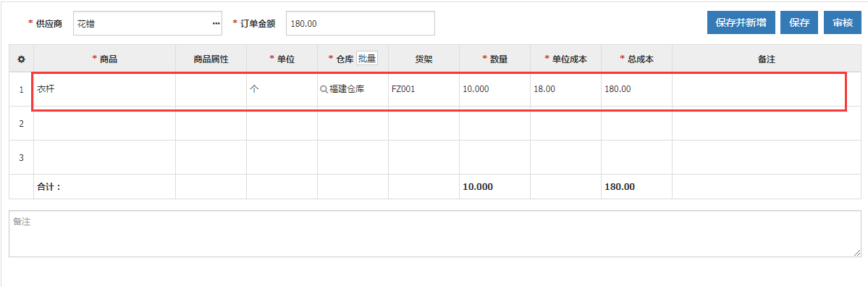Select row number 3 cell
The image size is (868, 287).
point(21,157)
